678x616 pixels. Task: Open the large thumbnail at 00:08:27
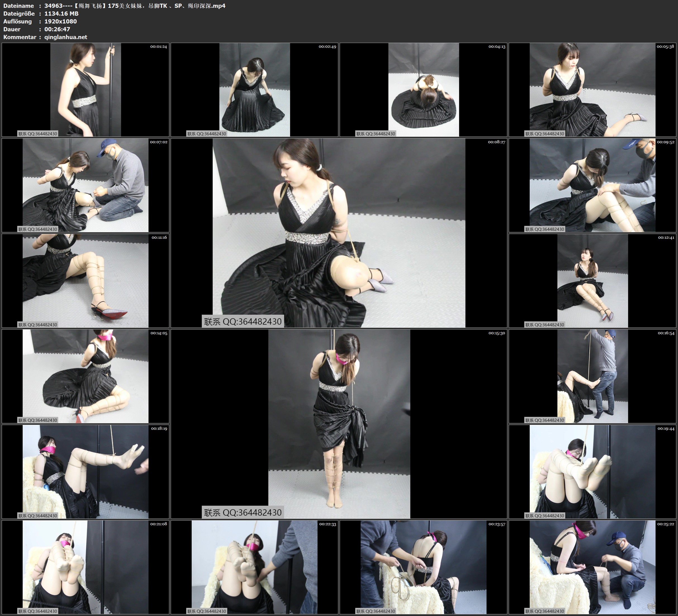pos(339,233)
